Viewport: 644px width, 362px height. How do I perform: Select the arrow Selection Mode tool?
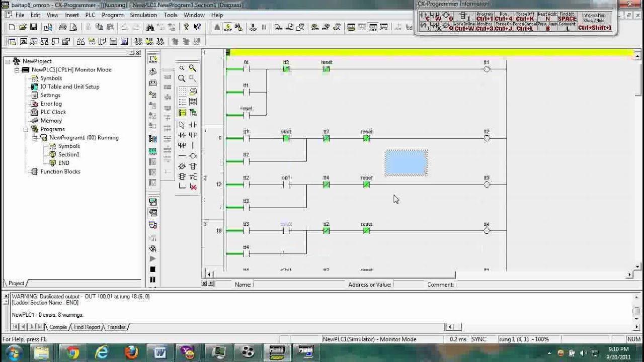pos(182,125)
